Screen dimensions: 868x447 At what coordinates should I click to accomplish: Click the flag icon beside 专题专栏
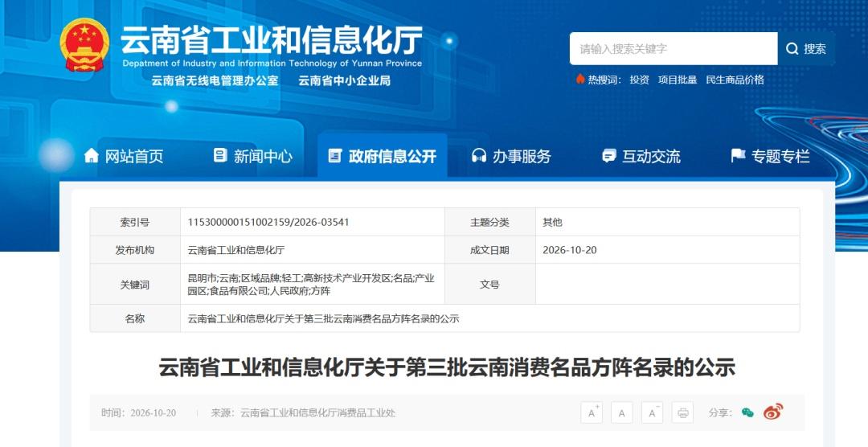coord(738,156)
